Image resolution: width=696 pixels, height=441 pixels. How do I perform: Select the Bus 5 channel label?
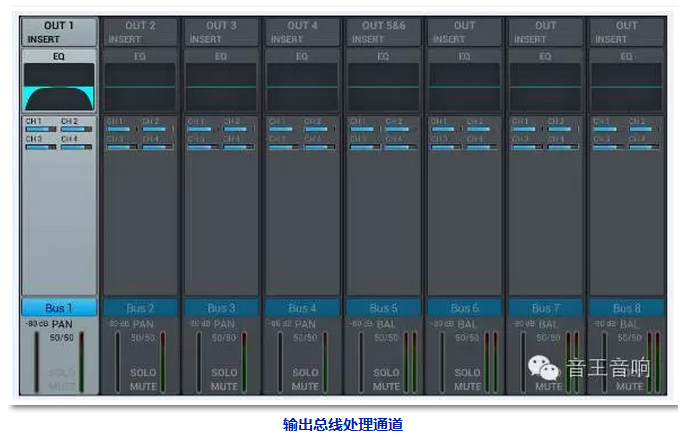point(384,308)
